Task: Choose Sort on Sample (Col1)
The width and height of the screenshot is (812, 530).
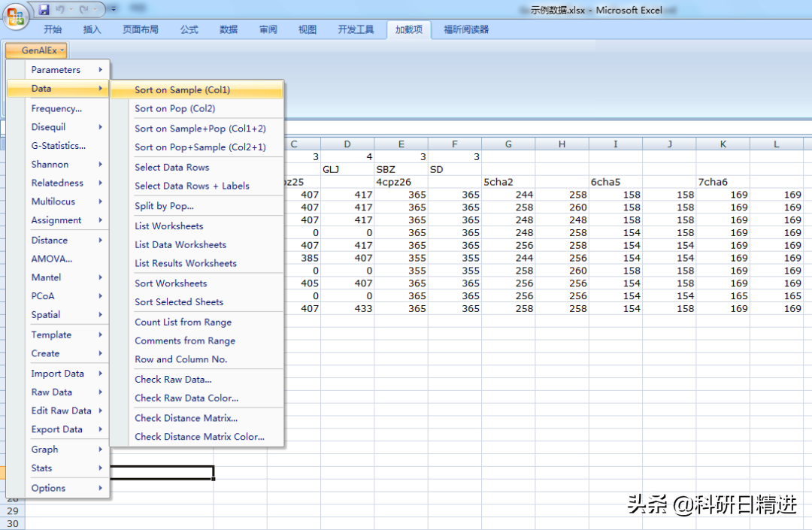Action: [197, 90]
